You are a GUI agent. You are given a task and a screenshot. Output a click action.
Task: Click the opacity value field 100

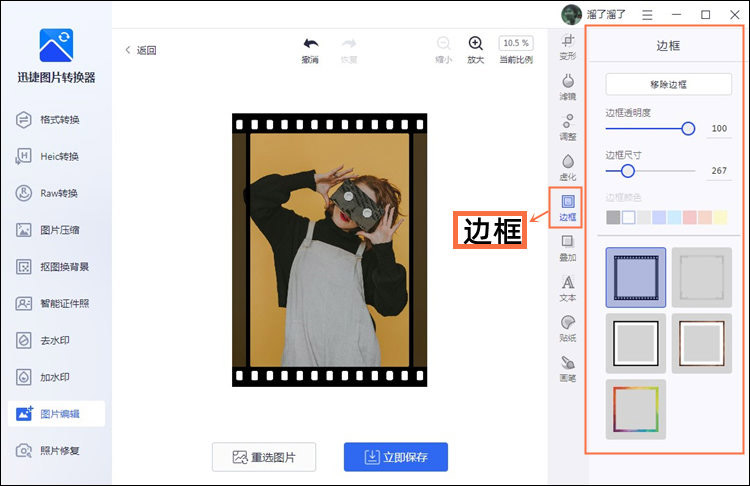719,129
